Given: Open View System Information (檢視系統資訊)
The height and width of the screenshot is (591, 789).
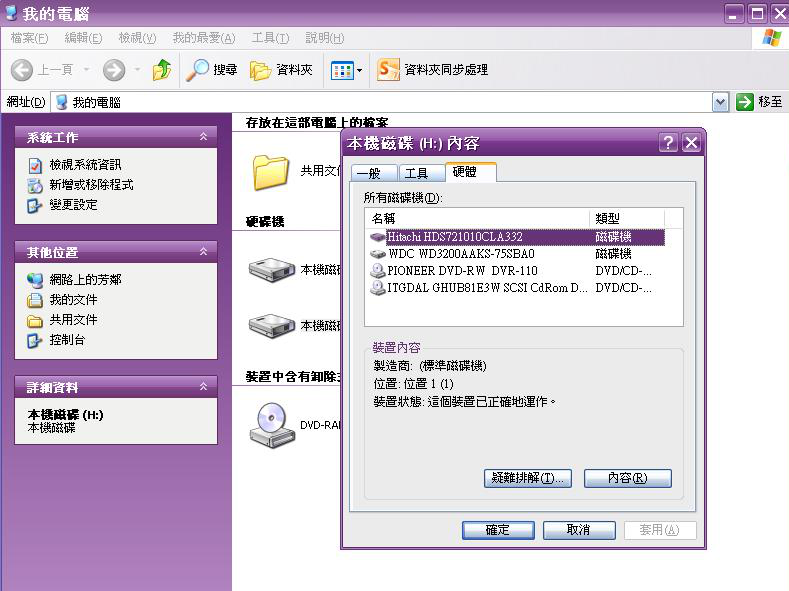Looking at the screenshot, I should pyautogui.click(x=75, y=164).
